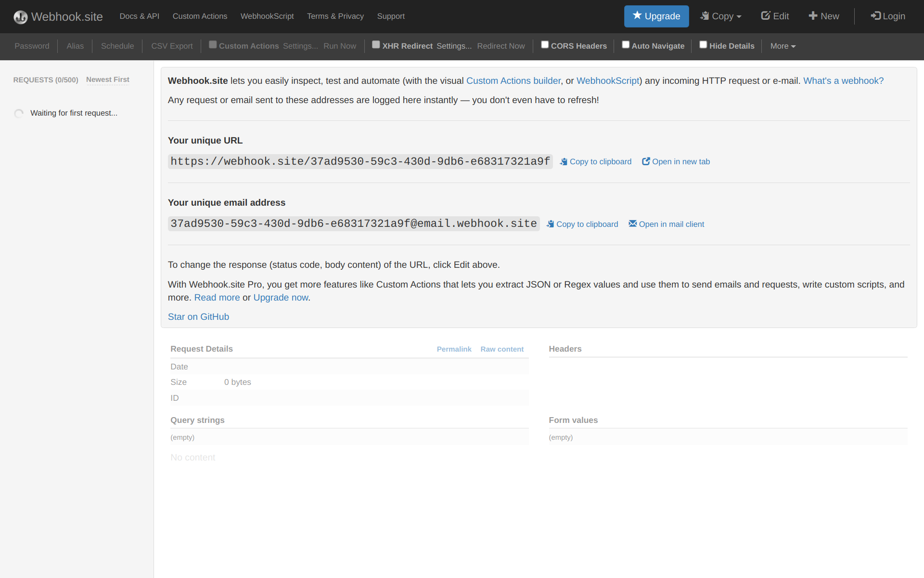Viewport: 924px width, 578px height.
Task: Enable the XHR Redirect checkbox
Action: click(376, 45)
